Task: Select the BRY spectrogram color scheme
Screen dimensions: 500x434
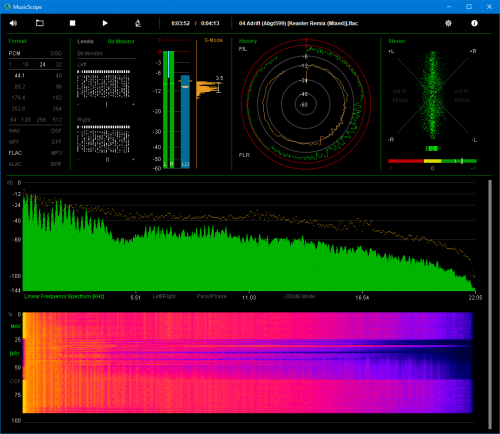Action: 15,354
